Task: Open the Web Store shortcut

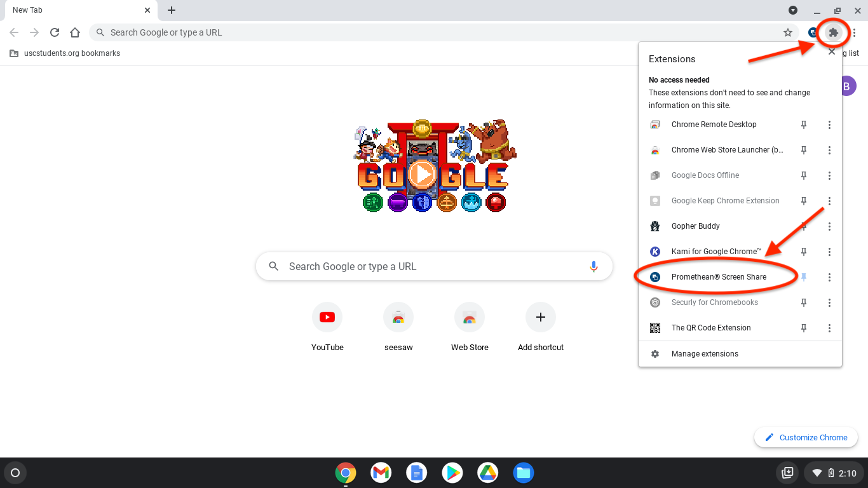Action: click(470, 327)
